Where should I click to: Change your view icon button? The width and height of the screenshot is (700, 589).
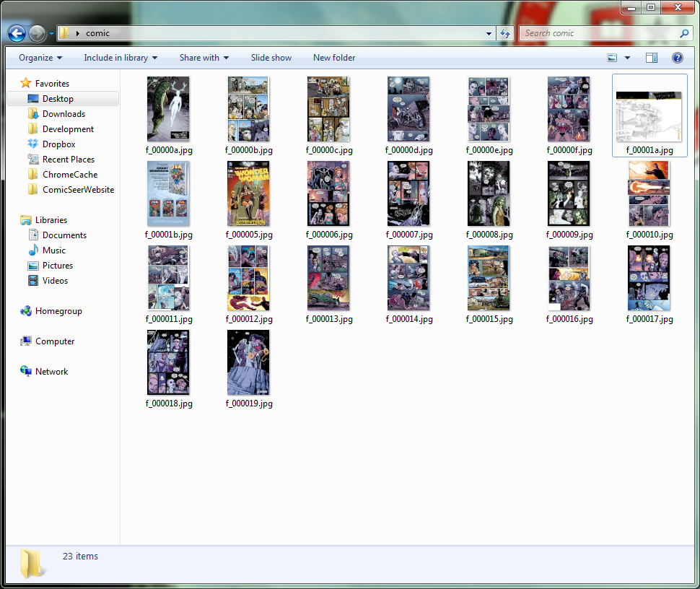point(612,58)
